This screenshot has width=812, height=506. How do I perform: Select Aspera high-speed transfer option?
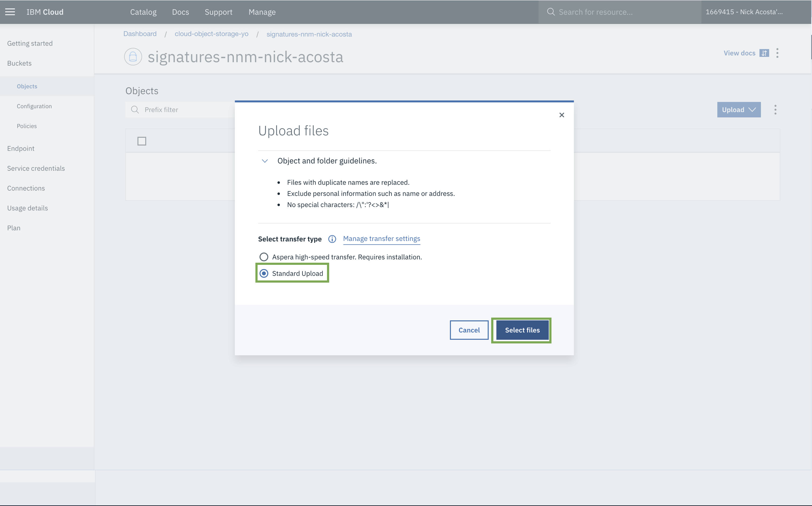pos(264,257)
